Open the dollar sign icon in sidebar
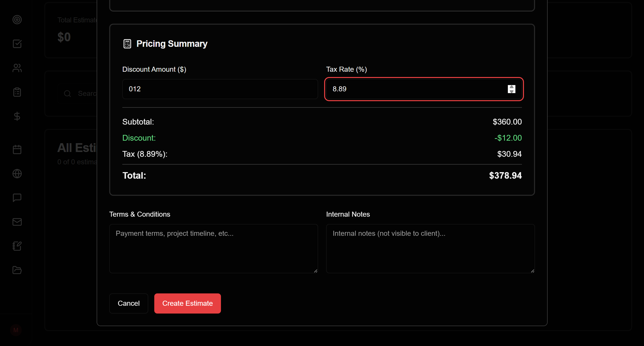Image resolution: width=644 pixels, height=346 pixels. [x=17, y=116]
